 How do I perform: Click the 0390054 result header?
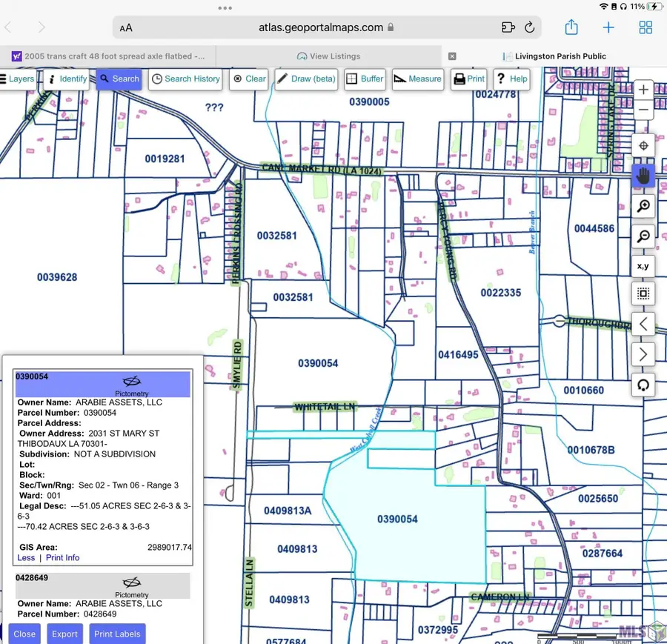pyautogui.click(x=103, y=385)
